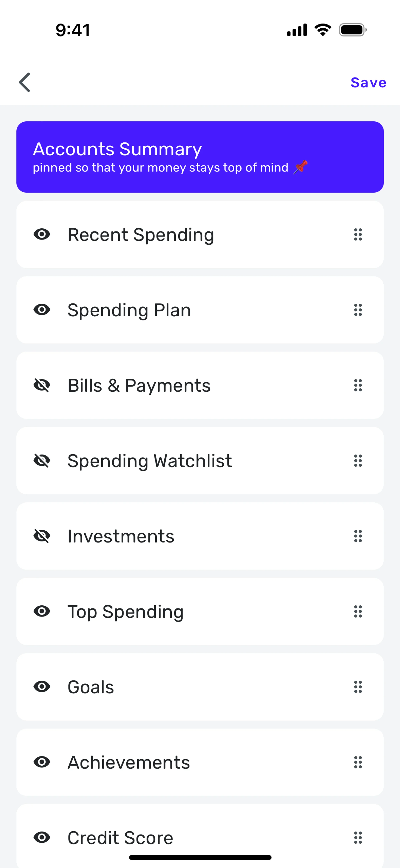
Task: Hide the Goals widget
Action: click(42, 687)
